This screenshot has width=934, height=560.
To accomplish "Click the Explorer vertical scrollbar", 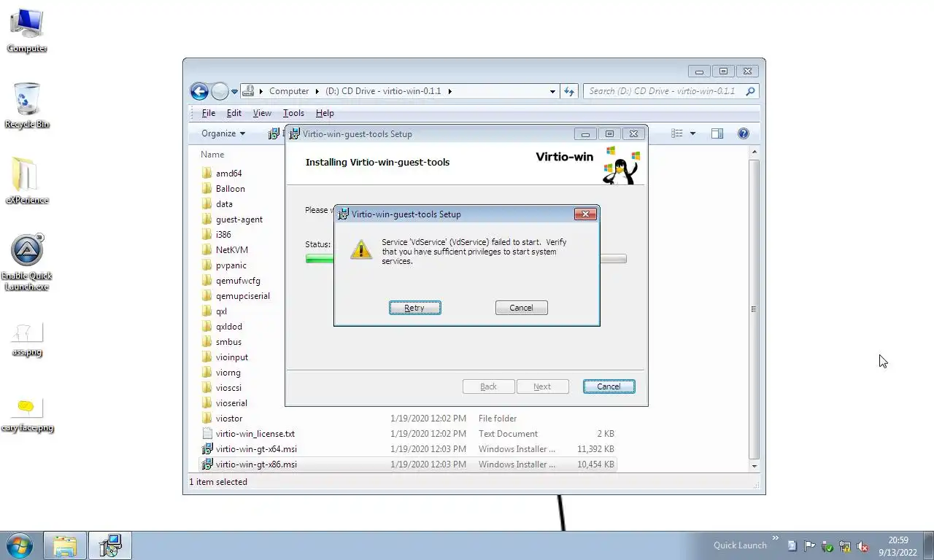I will (x=754, y=309).
